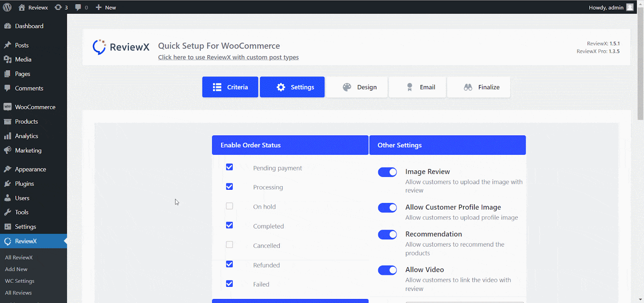Open the comments bubble icon in admin bar
Screen dimensions: 644x303
coord(78,7)
